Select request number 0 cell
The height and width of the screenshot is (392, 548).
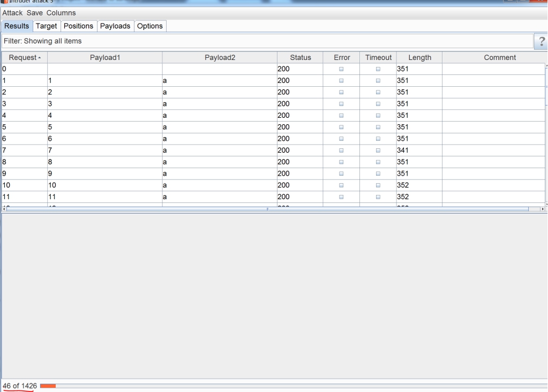click(25, 69)
